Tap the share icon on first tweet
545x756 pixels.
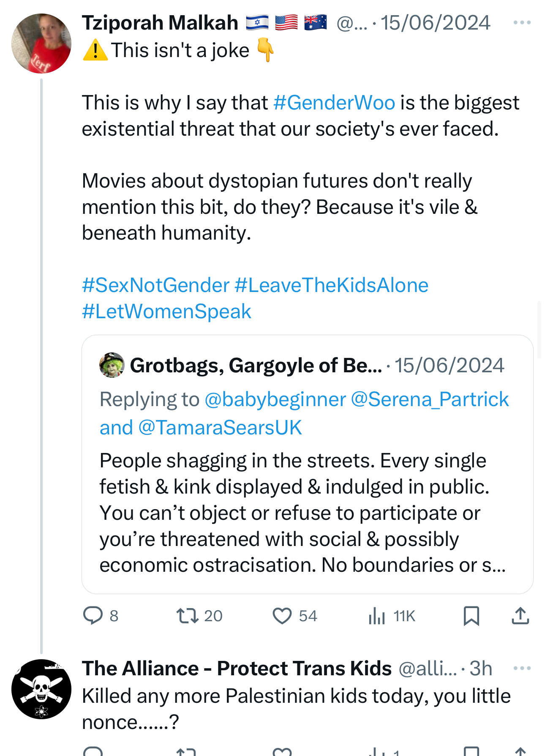pos(520,616)
